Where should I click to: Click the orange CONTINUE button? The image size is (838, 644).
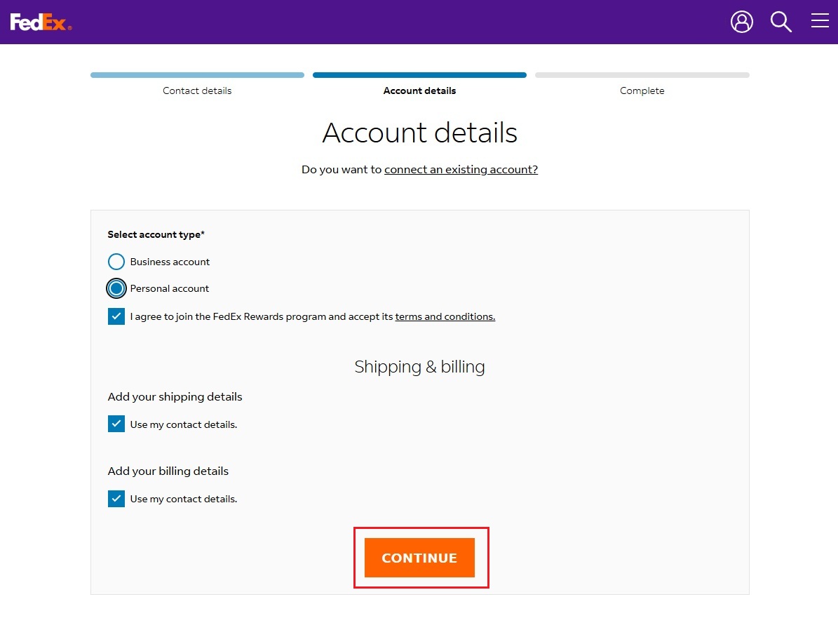point(419,558)
